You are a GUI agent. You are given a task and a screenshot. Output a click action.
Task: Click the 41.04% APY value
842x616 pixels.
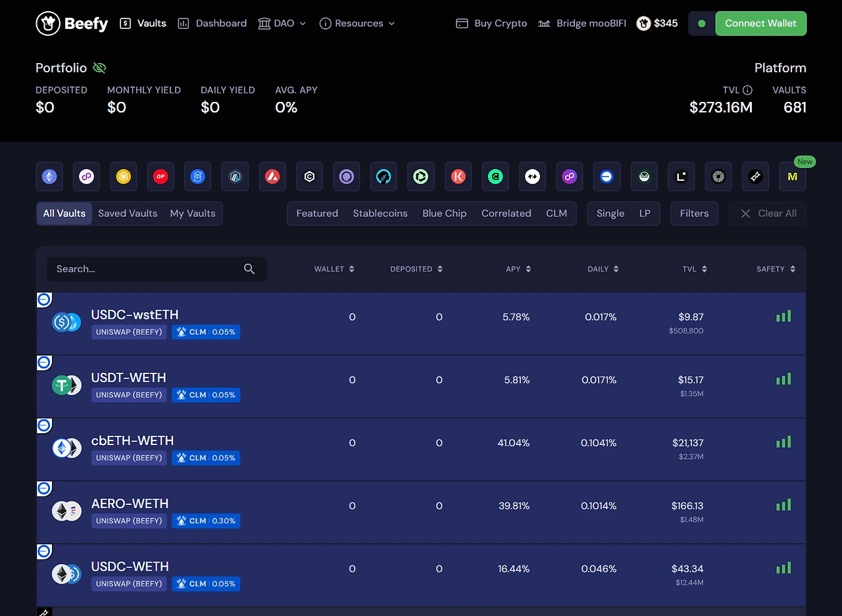513,443
